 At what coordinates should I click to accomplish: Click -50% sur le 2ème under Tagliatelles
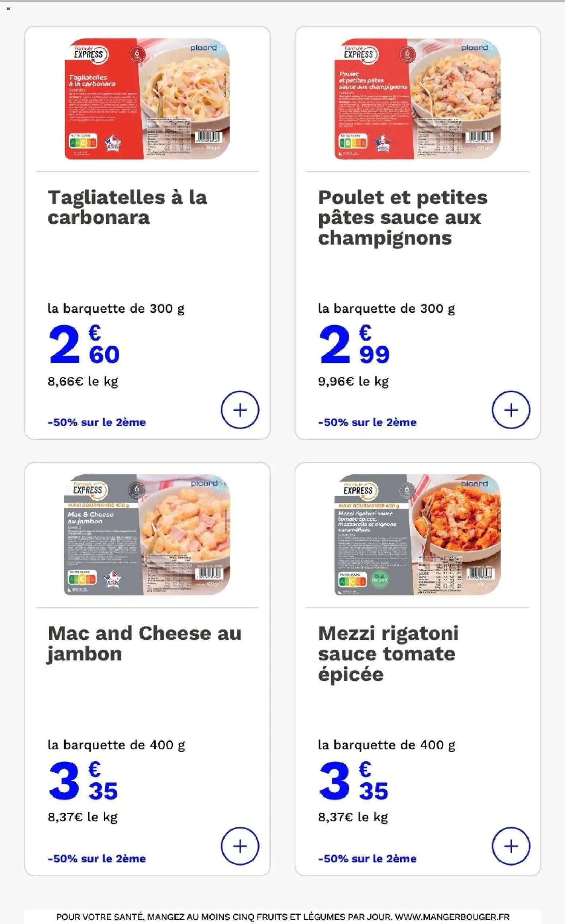click(97, 422)
